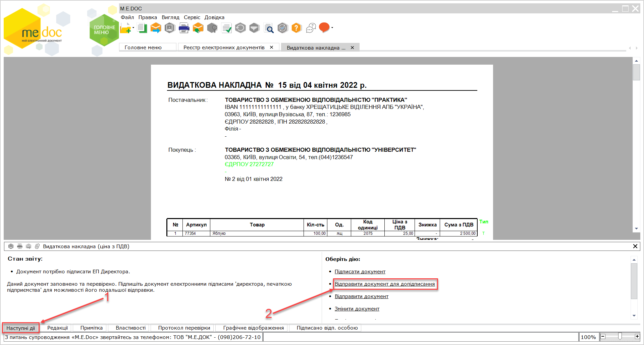Close the Реєстр електронних документів tab
The height and width of the screenshot is (345, 644).
[271, 47]
